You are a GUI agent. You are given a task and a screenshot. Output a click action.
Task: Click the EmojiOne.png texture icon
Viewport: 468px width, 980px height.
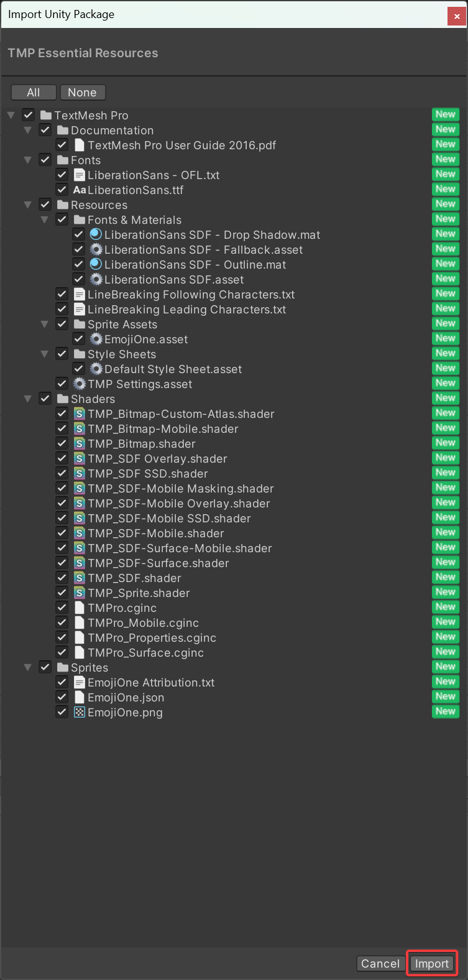(x=79, y=713)
